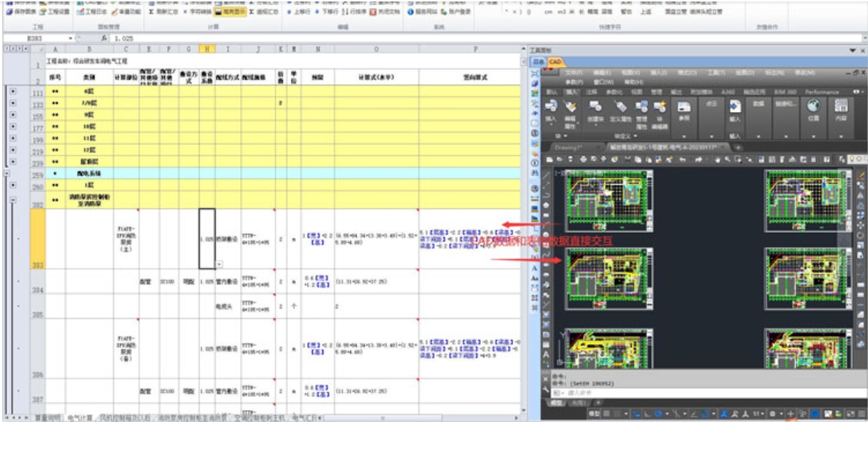
Task: Open the Name Box dropdown beside H383
Action: coord(71,37)
